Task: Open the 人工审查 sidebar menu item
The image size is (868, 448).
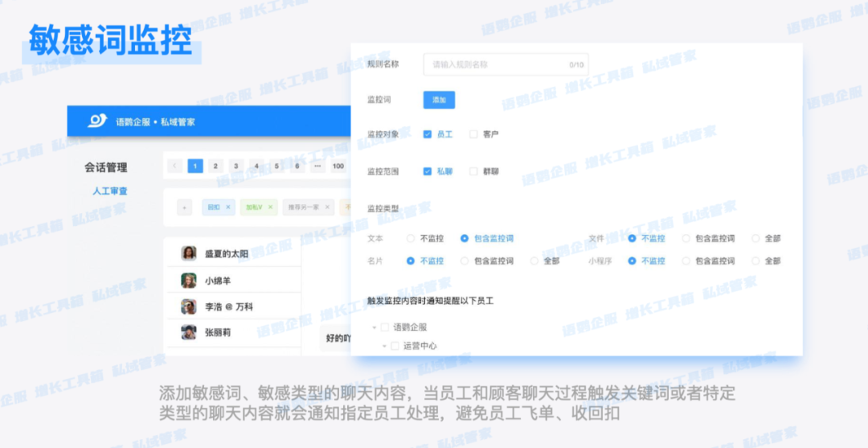Action: point(110,191)
